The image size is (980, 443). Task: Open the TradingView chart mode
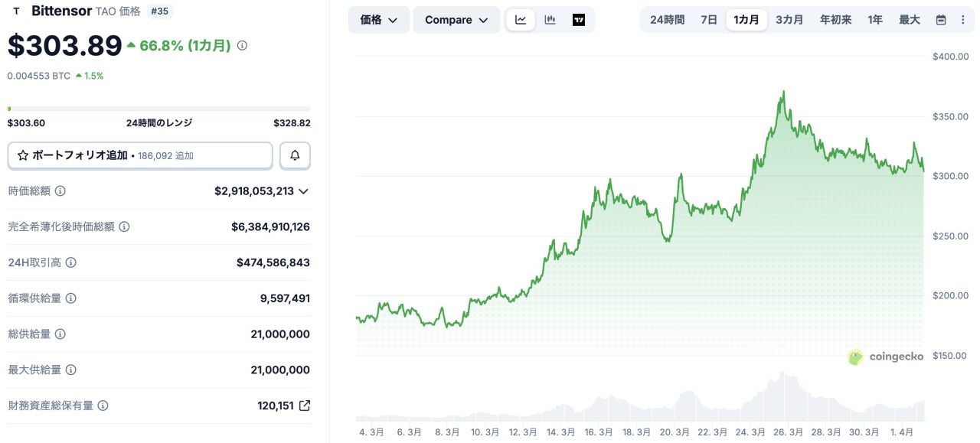579,20
